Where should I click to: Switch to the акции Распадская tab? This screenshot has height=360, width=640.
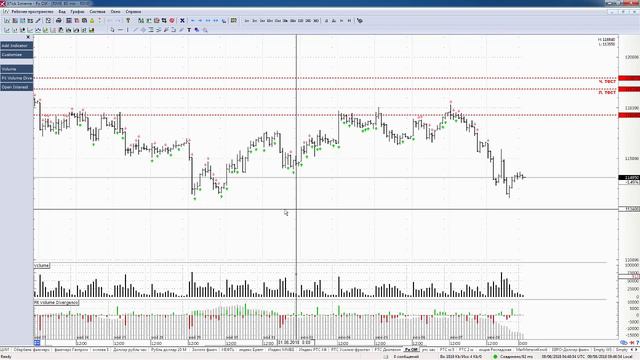click(495, 350)
